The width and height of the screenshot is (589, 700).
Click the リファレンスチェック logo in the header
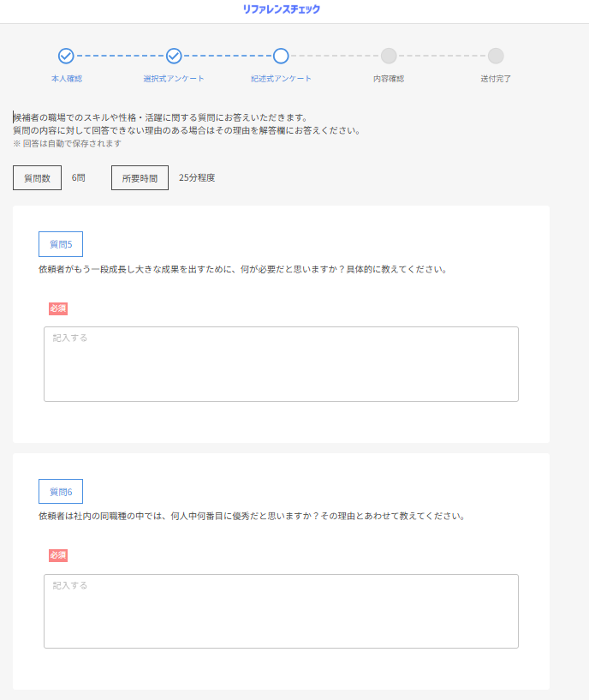pos(281,9)
